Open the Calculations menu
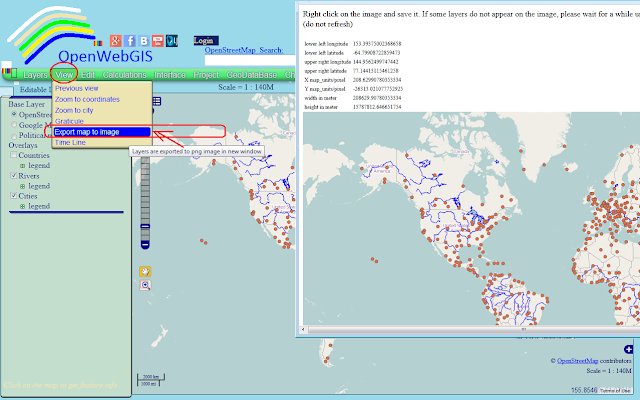This screenshot has width=640, height=400. click(124, 75)
